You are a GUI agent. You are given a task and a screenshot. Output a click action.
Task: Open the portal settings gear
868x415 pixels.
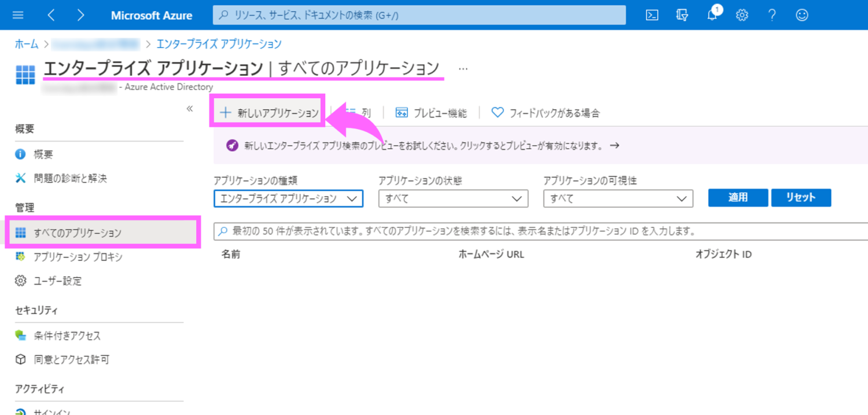[742, 16]
